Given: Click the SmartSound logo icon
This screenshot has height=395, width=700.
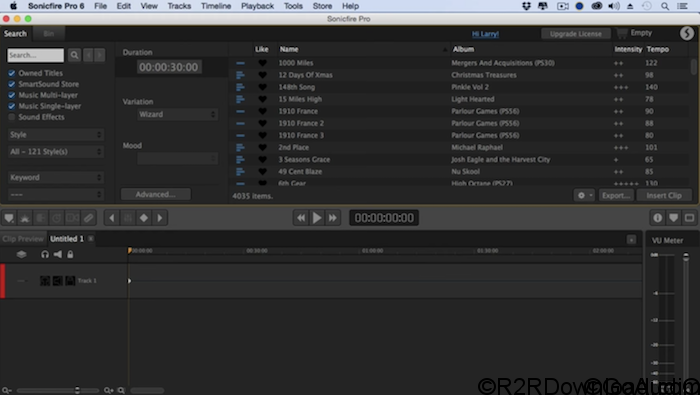Looking at the screenshot, I should coord(687,33).
